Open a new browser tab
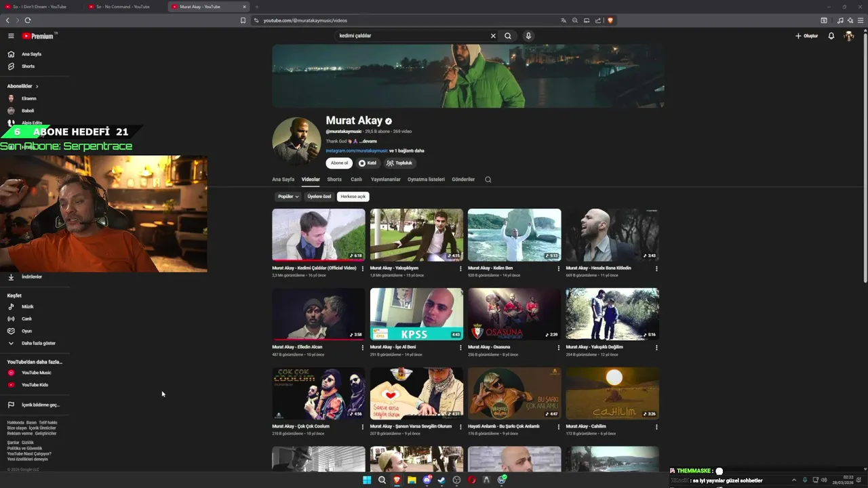 (257, 7)
